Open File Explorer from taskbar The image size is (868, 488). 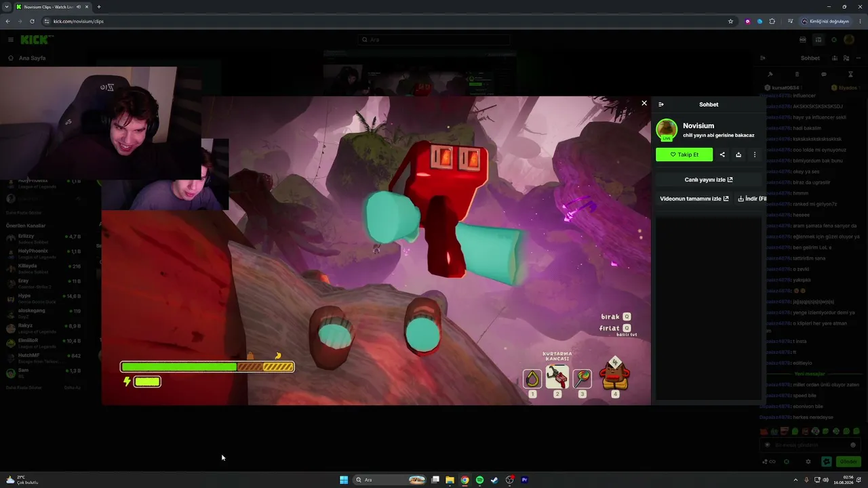[450, 480]
